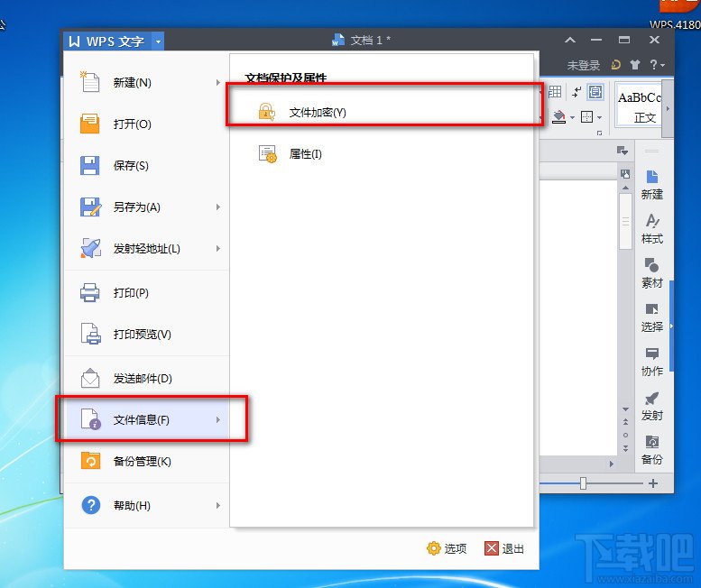Expand the 发射轻地址(L) submenu arrow
The height and width of the screenshot is (588, 701).
point(218,248)
